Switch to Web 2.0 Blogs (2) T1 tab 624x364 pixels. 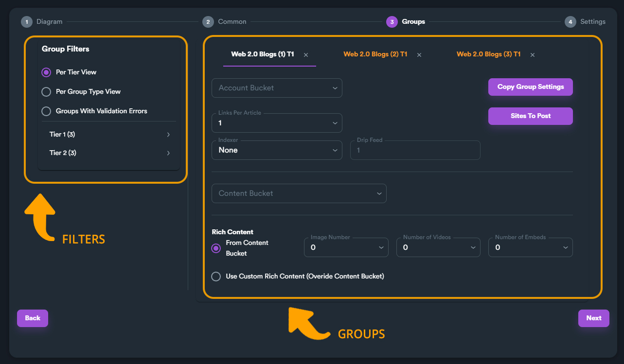[375, 54]
